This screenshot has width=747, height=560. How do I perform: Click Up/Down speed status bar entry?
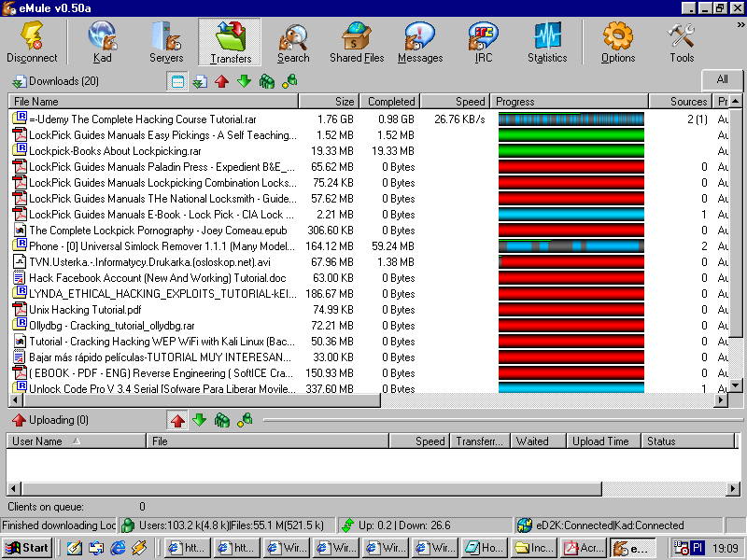(425, 525)
